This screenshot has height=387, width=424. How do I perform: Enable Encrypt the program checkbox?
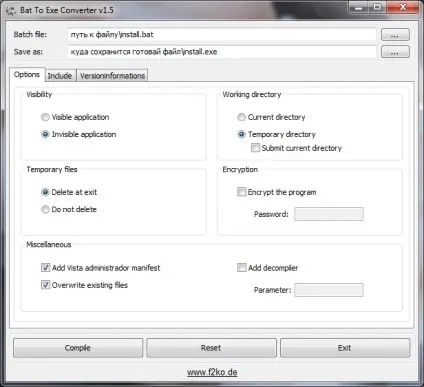click(241, 192)
